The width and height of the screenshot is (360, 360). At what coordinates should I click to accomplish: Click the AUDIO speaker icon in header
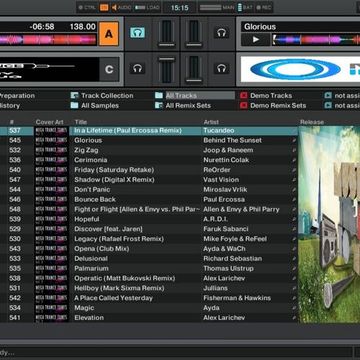(114, 7)
